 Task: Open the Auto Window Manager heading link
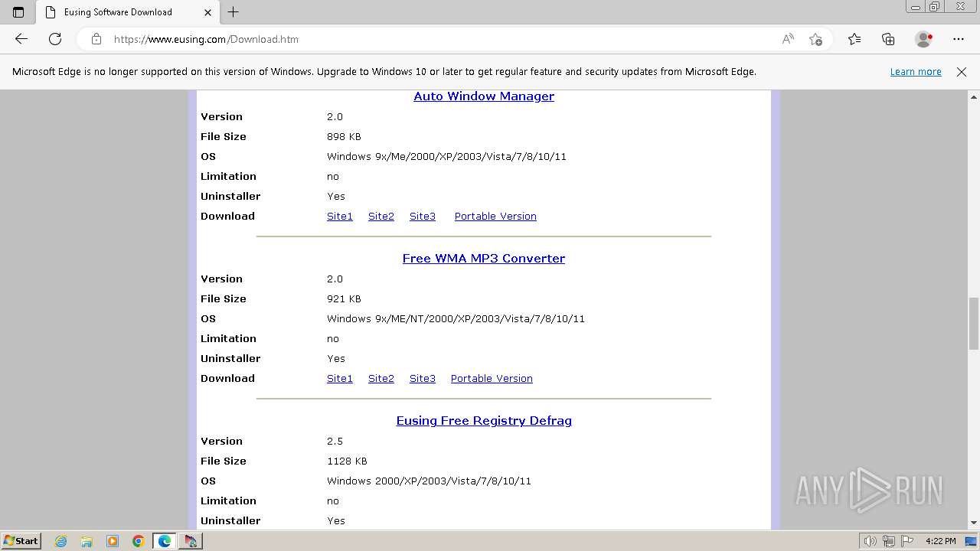pyautogui.click(x=484, y=96)
